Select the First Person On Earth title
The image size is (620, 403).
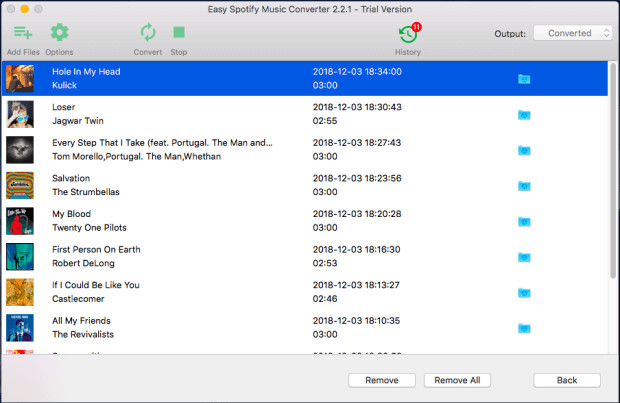coord(96,250)
